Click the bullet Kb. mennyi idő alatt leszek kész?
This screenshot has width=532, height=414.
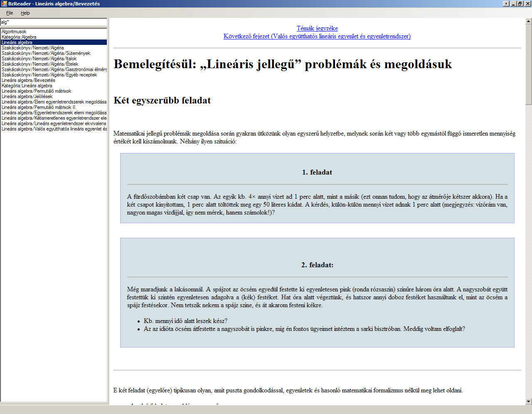pos(185,321)
